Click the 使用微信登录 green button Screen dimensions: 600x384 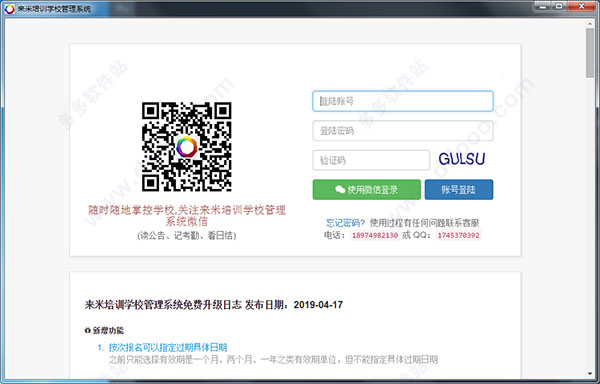[367, 190]
